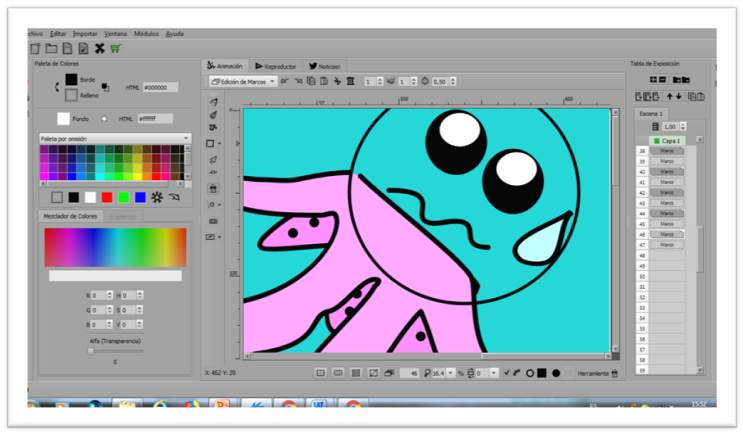Select the Fill bucket tool
The width and height of the screenshot is (743, 434).
point(213,189)
